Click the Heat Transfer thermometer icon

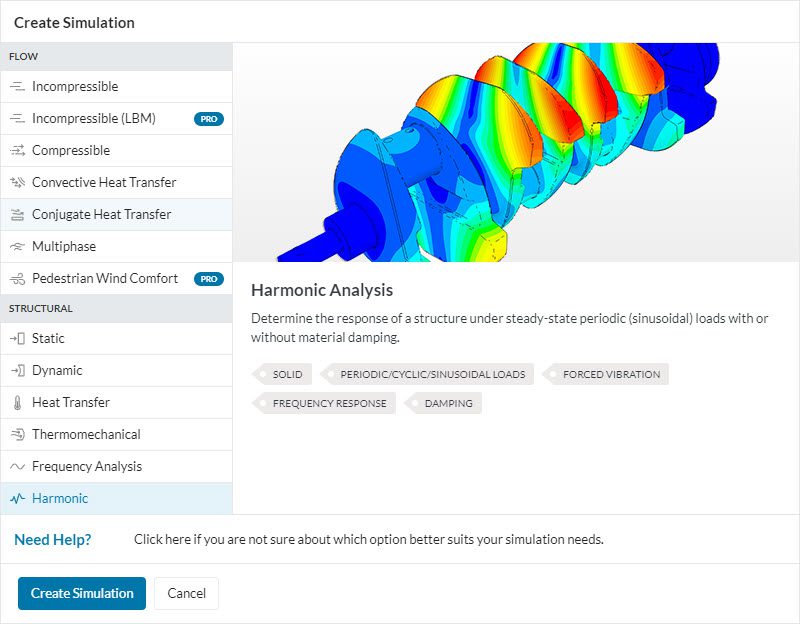point(16,403)
